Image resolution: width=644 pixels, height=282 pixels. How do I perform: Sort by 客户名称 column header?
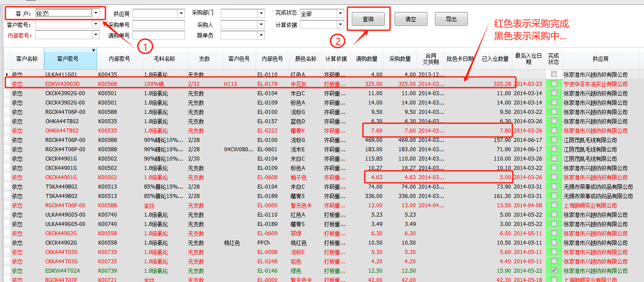[27, 59]
